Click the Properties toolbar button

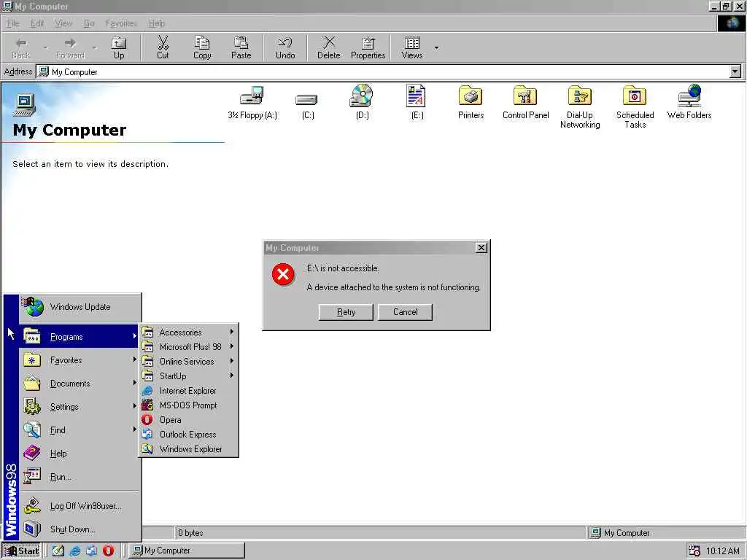tap(368, 47)
